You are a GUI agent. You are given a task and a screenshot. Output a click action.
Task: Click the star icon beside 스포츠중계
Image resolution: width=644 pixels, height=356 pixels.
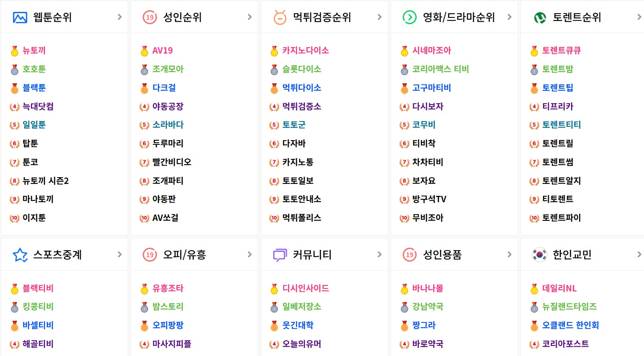pos(20,255)
